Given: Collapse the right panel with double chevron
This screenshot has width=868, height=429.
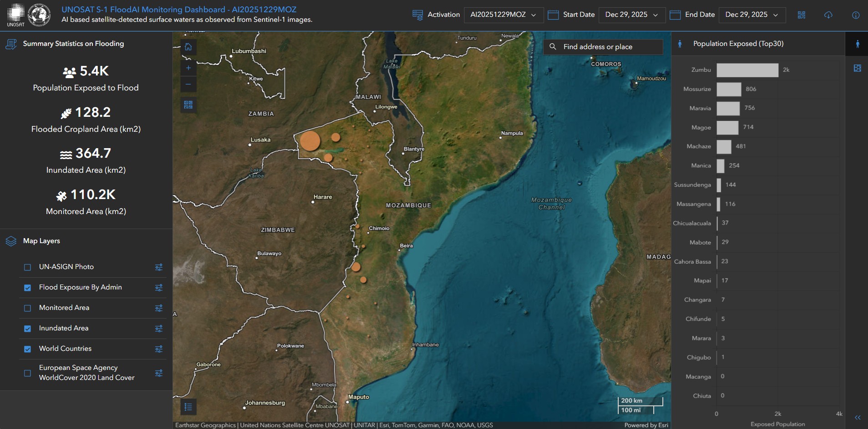Looking at the screenshot, I should (x=857, y=418).
